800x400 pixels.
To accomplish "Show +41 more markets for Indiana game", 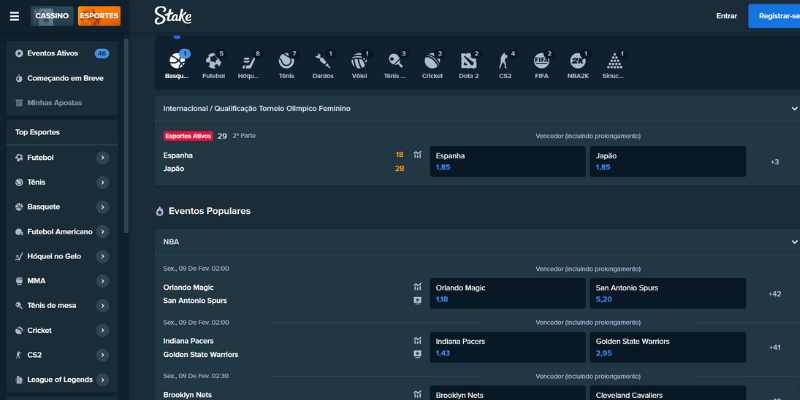I will pos(774,347).
